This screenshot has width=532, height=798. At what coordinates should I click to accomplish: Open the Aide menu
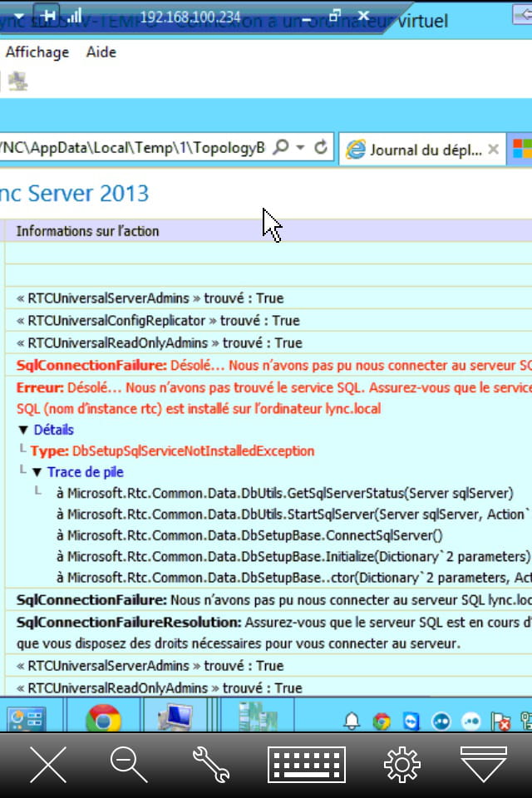click(101, 52)
